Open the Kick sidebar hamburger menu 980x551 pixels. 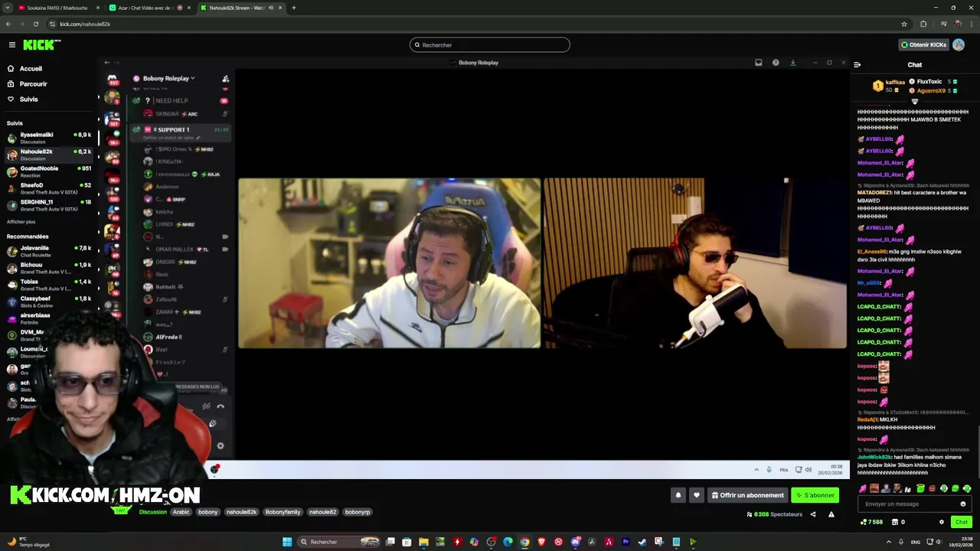click(11, 45)
